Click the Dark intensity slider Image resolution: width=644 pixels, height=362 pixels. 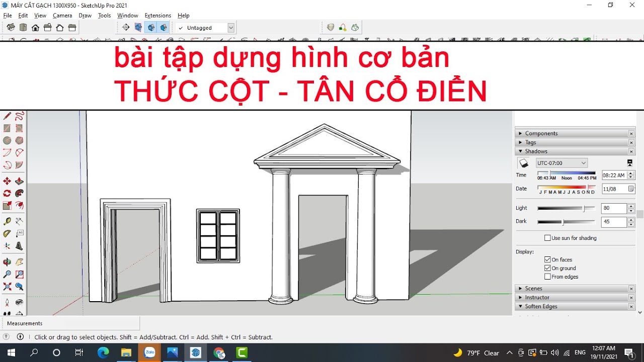pyautogui.click(x=566, y=222)
